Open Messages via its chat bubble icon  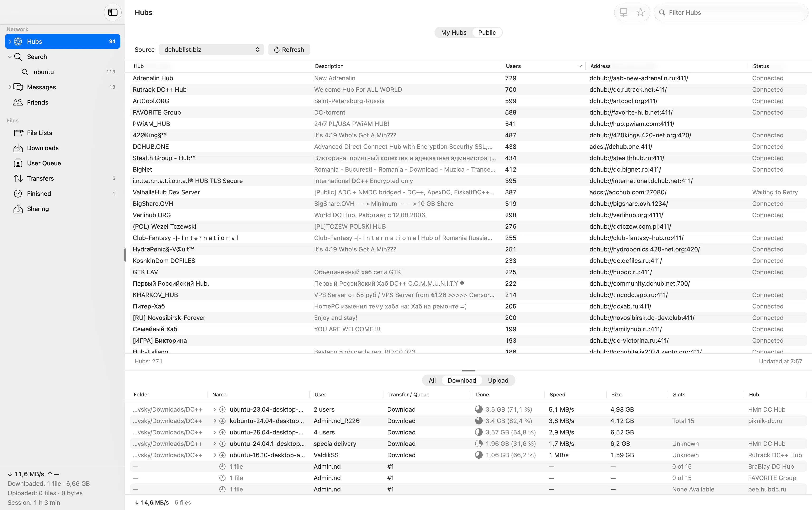(x=18, y=87)
